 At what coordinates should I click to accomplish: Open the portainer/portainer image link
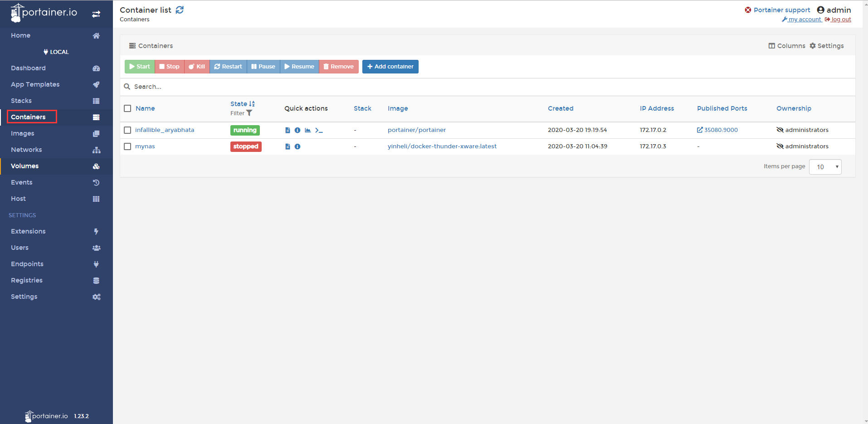(417, 130)
